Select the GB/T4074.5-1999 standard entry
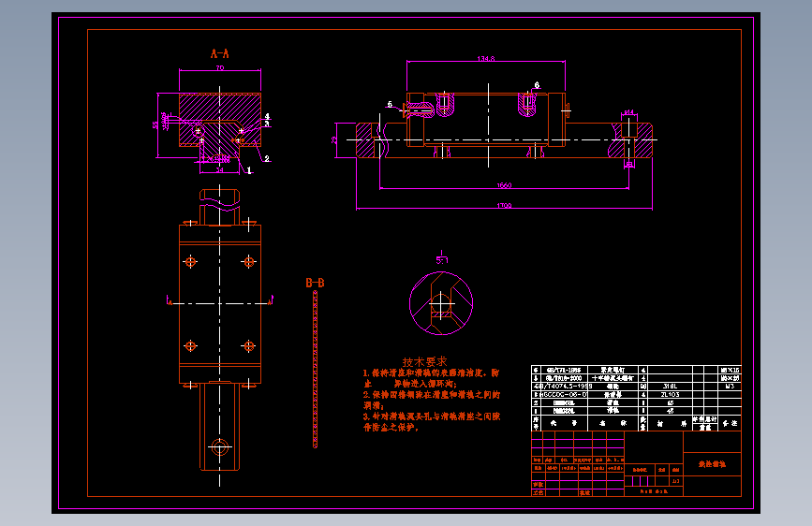812x526 pixels. pos(564,387)
